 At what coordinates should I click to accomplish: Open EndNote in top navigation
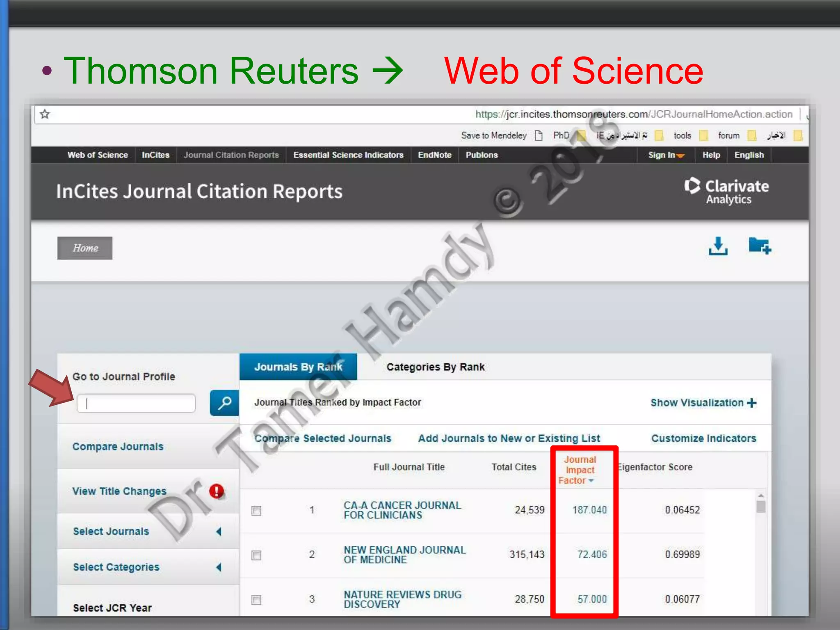point(435,155)
